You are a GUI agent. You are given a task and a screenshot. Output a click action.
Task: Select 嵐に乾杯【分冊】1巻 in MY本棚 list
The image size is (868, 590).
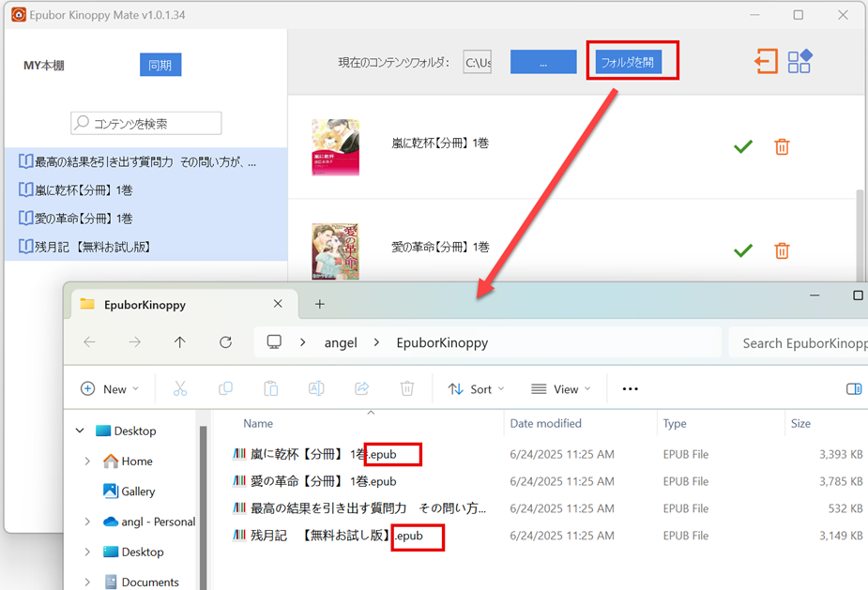[146, 189]
